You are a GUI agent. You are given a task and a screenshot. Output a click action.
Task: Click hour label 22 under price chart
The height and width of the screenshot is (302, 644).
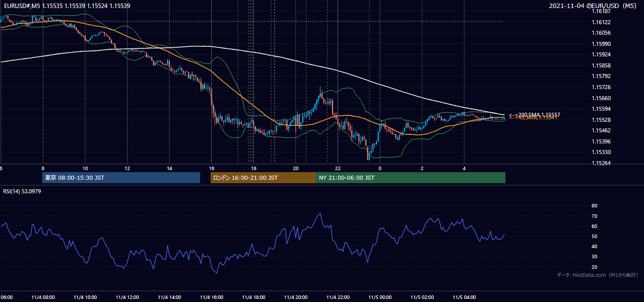tap(338, 168)
